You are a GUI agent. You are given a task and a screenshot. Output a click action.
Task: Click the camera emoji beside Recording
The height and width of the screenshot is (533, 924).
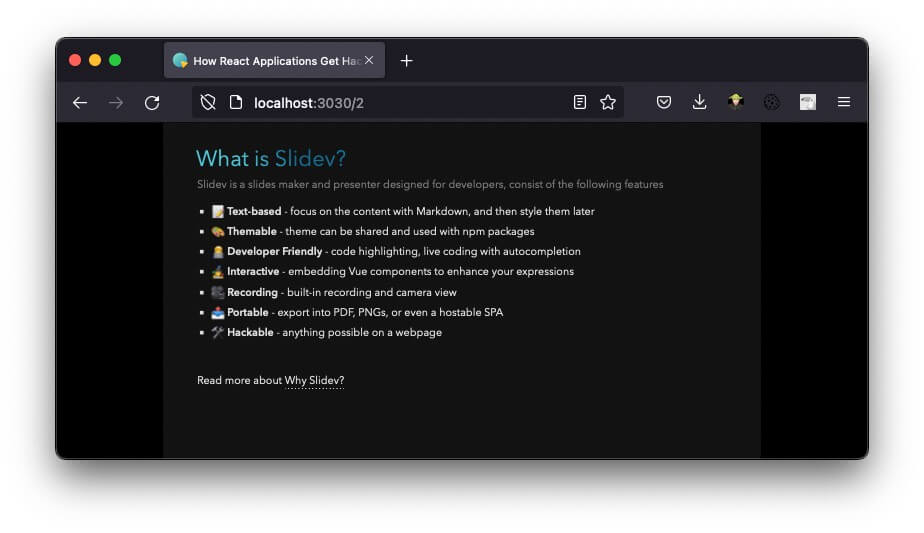pos(218,292)
